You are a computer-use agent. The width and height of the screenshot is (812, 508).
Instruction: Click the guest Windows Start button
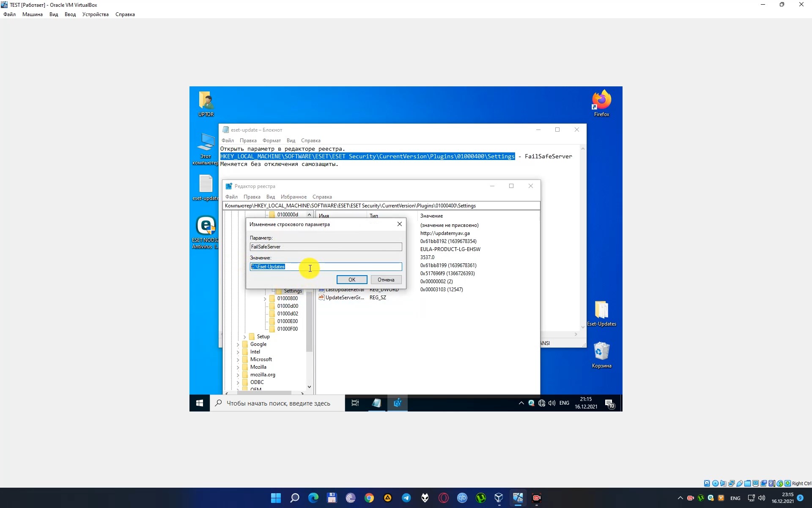coord(200,403)
